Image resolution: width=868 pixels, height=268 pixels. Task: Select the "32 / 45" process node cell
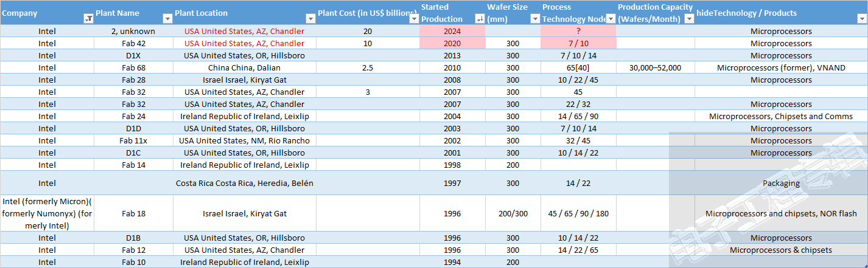(578, 140)
